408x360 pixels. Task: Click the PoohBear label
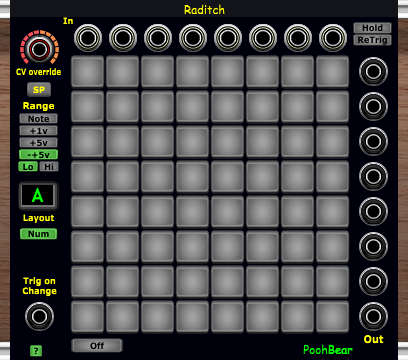coord(328,350)
